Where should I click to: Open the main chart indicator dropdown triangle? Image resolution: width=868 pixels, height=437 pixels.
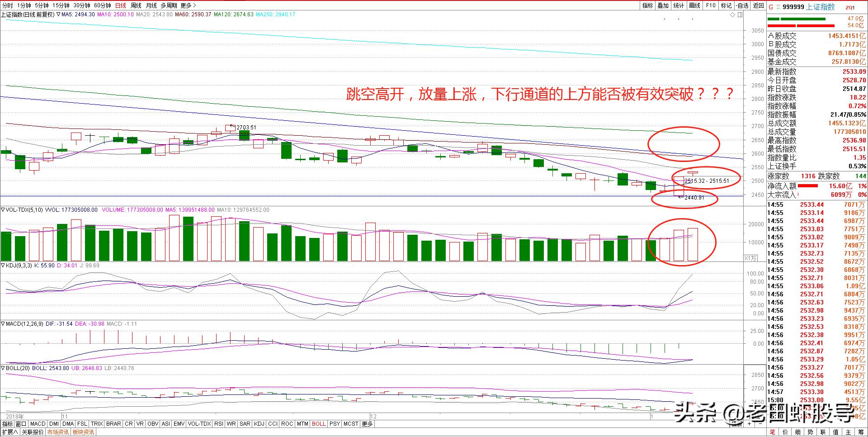pos(58,14)
